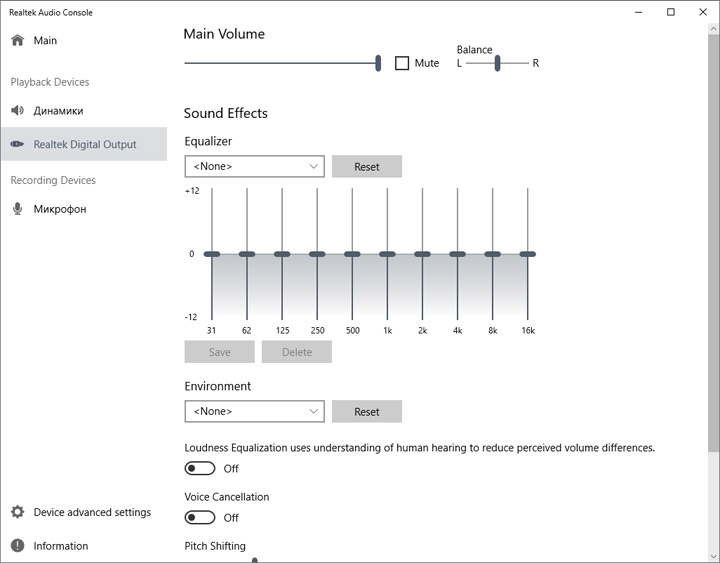The width and height of the screenshot is (720, 563).
Task: Click the 31 Hz equalizer band handle
Action: [x=211, y=254]
